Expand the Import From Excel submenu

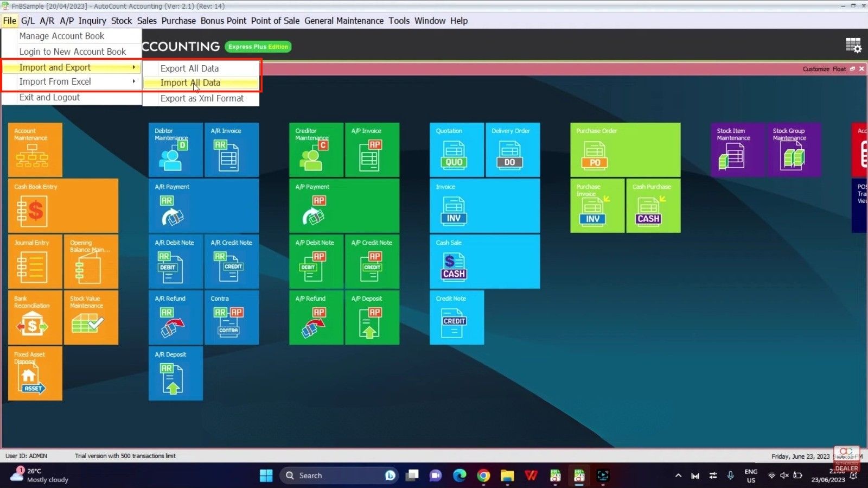click(x=72, y=82)
